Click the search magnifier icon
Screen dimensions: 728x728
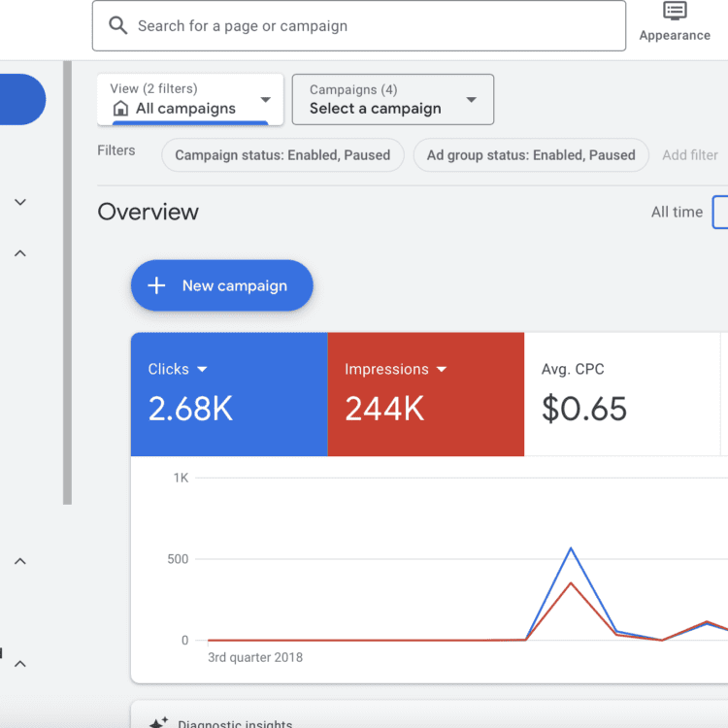(x=117, y=25)
